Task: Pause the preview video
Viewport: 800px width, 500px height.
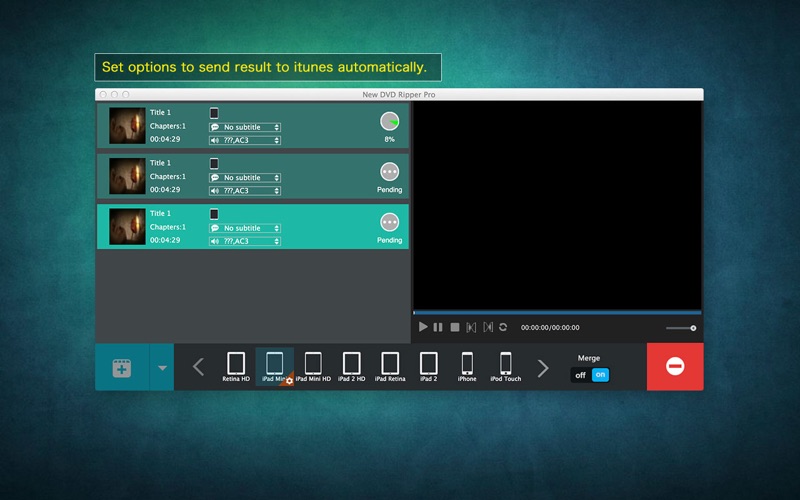Action: click(438, 327)
